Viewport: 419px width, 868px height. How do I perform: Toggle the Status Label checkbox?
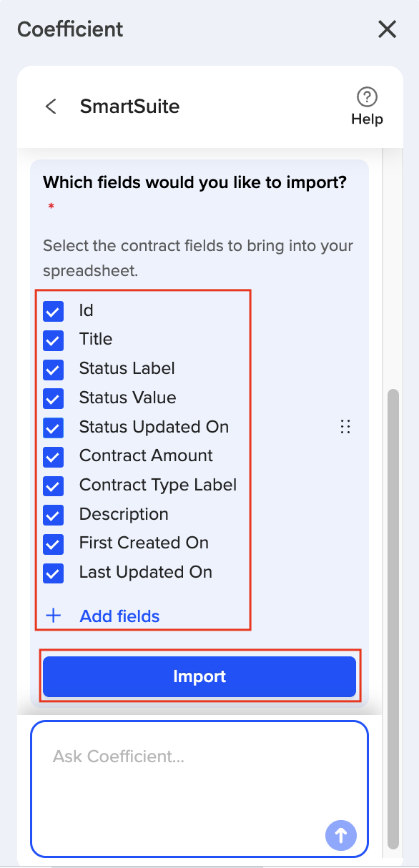tap(54, 369)
